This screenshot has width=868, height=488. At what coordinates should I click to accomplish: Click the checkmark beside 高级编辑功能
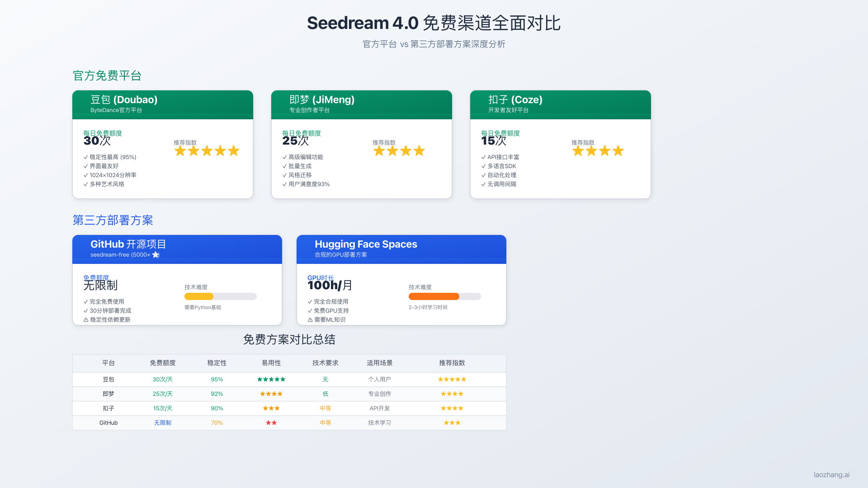285,157
